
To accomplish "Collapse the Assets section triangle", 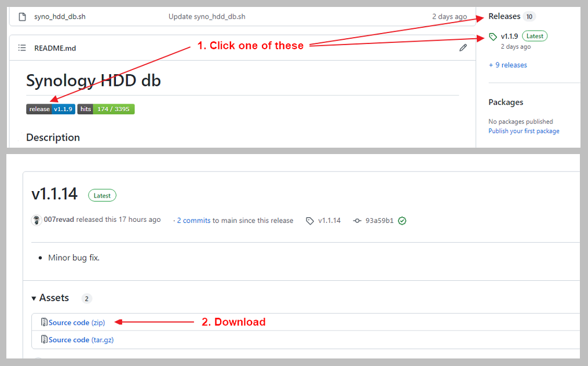I will (x=34, y=298).
